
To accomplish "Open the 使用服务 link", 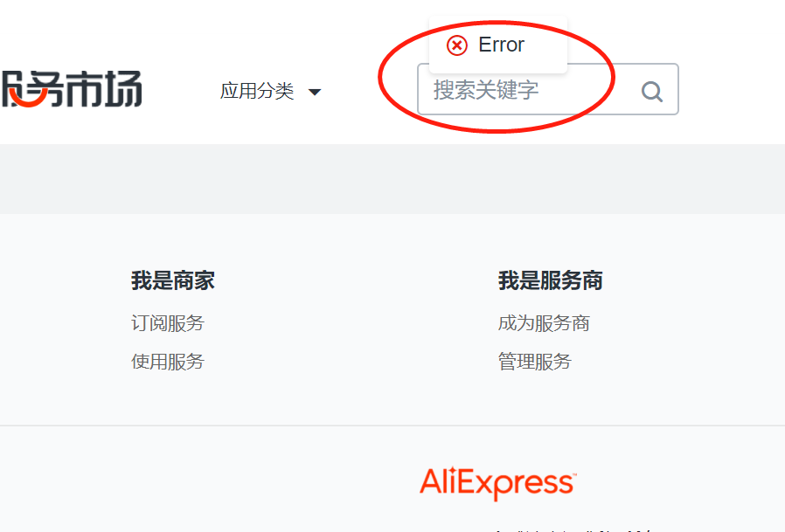I will pos(168,362).
